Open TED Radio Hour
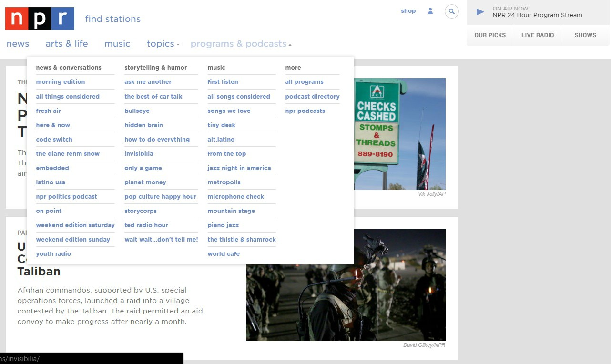This screenshot has height=364, width=611. 146,225
